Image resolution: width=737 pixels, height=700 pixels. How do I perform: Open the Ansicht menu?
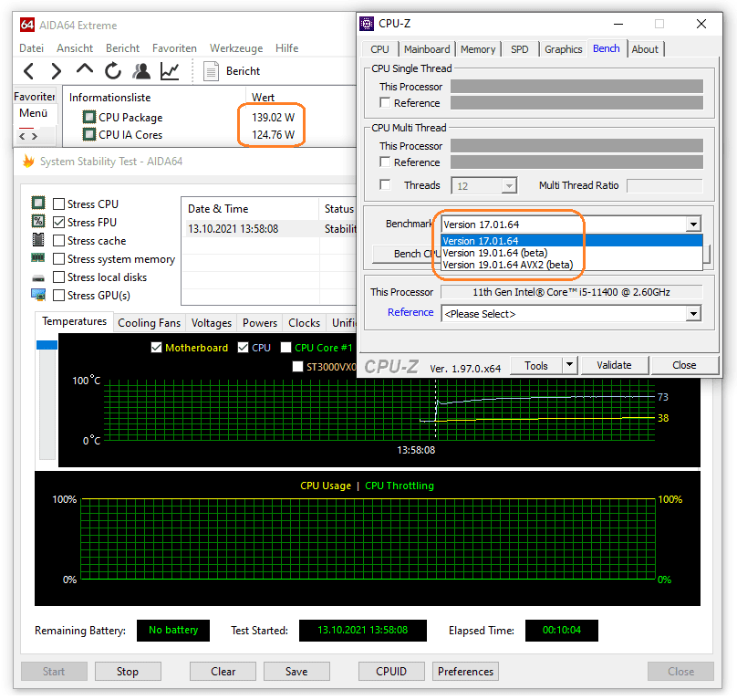tap(75, 48)
